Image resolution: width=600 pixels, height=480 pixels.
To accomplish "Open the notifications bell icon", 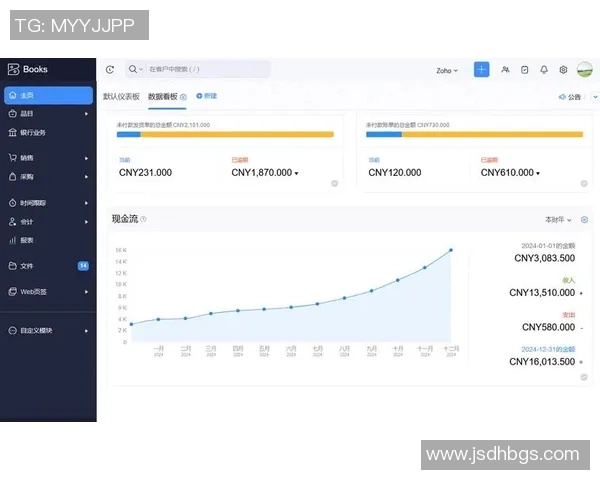I will (544, 70).
